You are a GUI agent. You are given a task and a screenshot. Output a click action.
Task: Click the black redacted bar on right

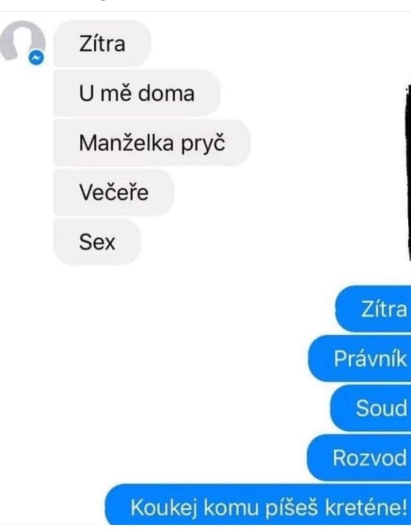[408, 173]
